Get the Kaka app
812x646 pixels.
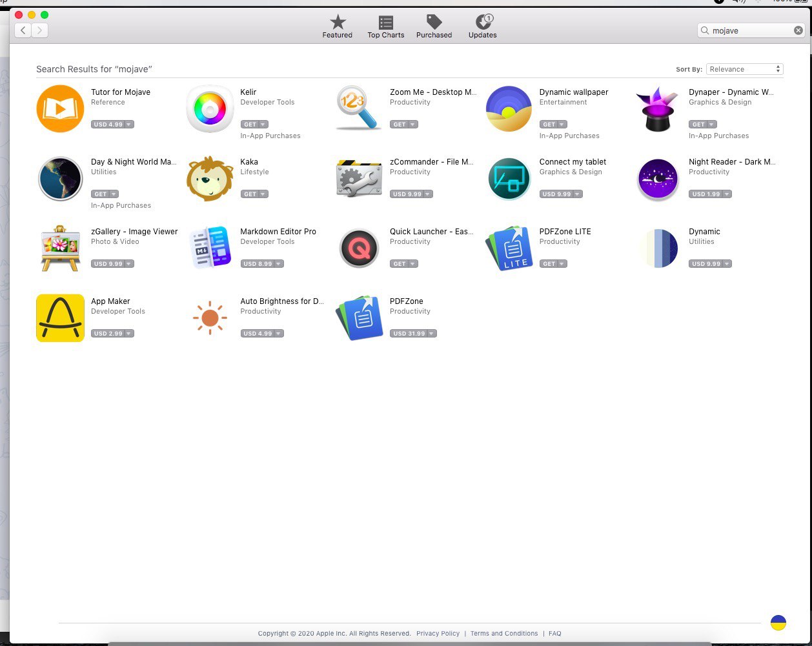click(254, 194)
